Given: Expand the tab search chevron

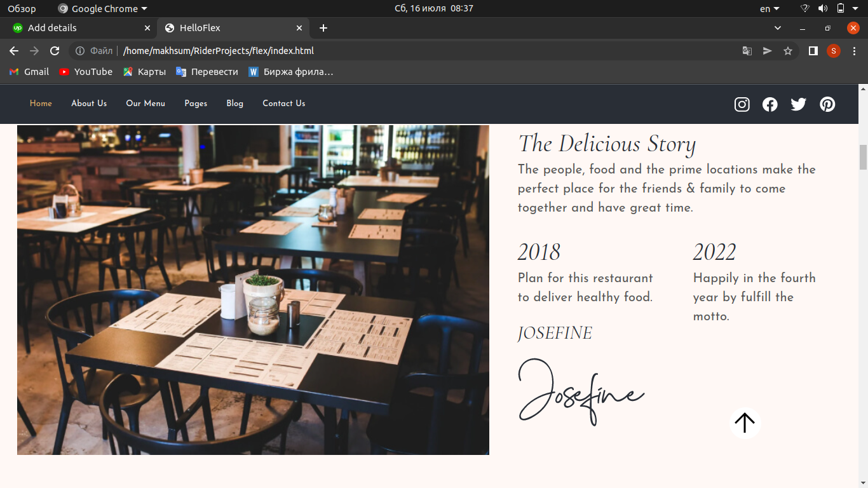Looking at the screenshot, I should coord(778,28).
